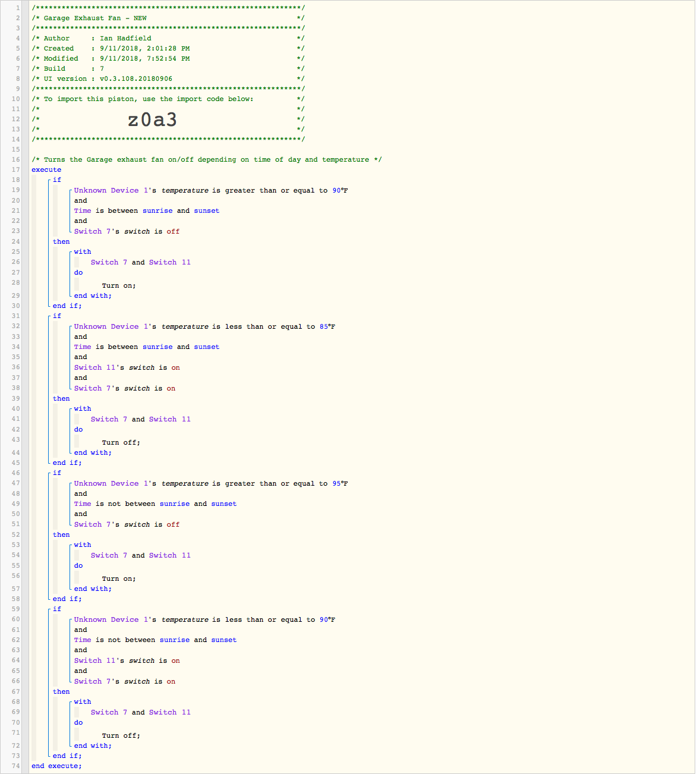Click line number 46 in the gutter
The width and height of the screenshot is (700, 774).
pyautogui.click(x=15, y=473)
